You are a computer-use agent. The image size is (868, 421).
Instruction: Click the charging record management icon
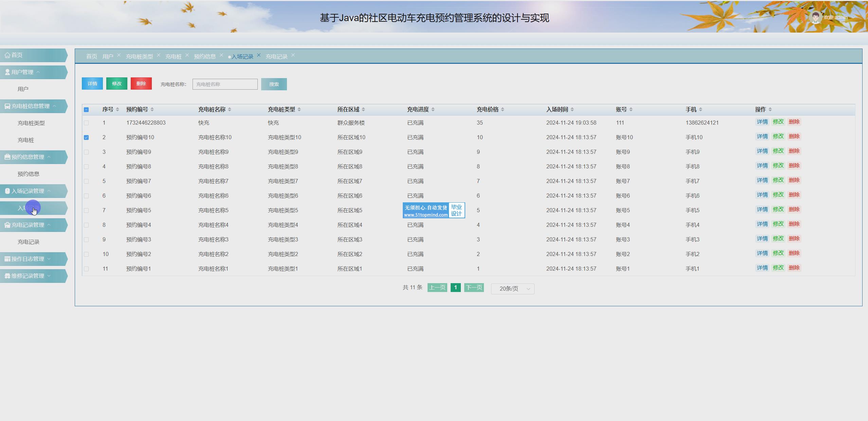pyautogui.click(x=7, y=225)
